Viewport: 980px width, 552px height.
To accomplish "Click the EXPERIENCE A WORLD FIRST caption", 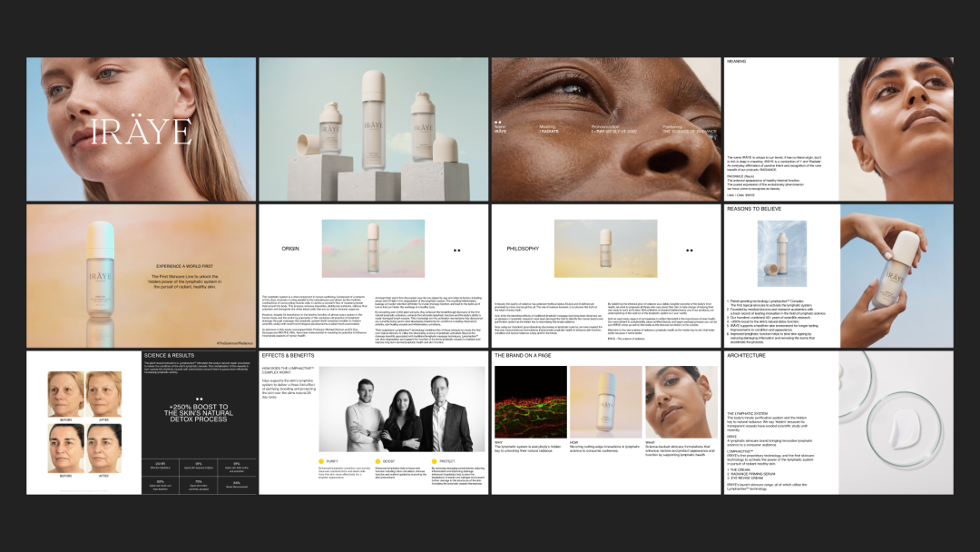I will [x=184, y=266].
